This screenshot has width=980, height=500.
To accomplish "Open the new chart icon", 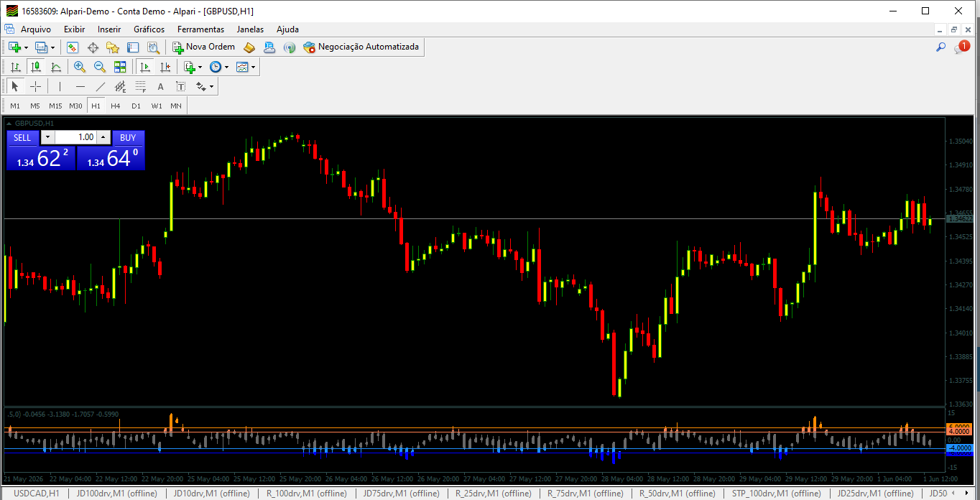I will pos(14,47).
